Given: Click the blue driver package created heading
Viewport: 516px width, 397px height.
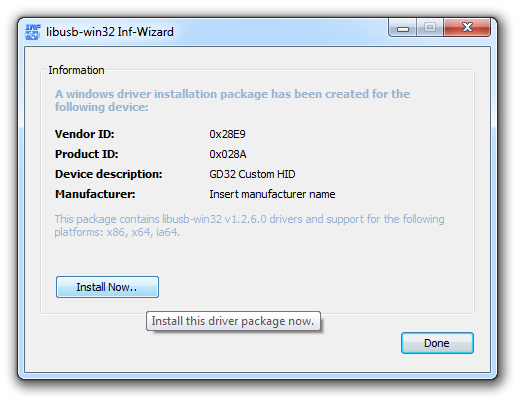Looking at the screenshot, I should [232, 100].
